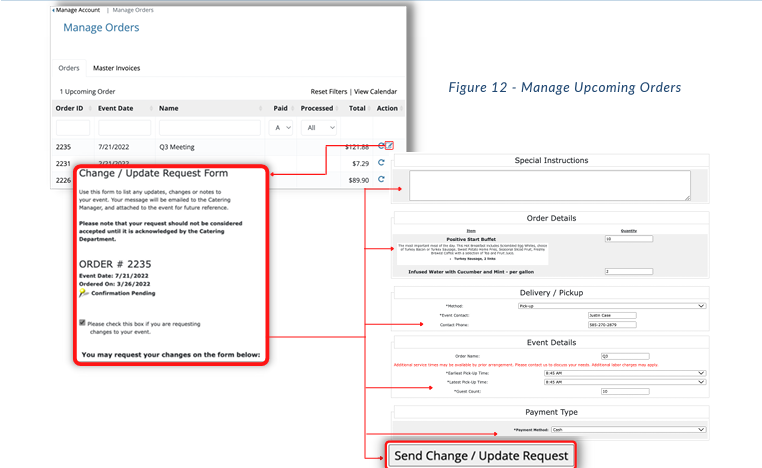Click the reorder arrow icon for order 2235
The width and height of the screenshot is (762, 468).
click(381, 145)
